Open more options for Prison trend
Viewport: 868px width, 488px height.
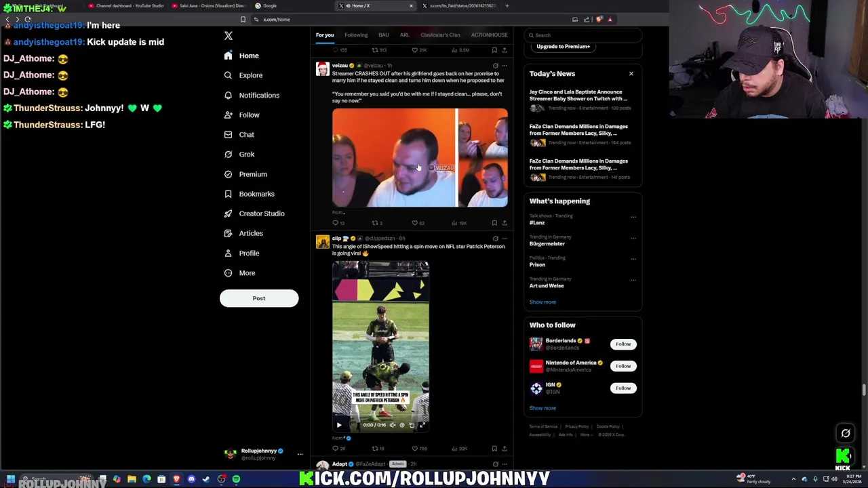pyautogui.click(x=633, y=259)
